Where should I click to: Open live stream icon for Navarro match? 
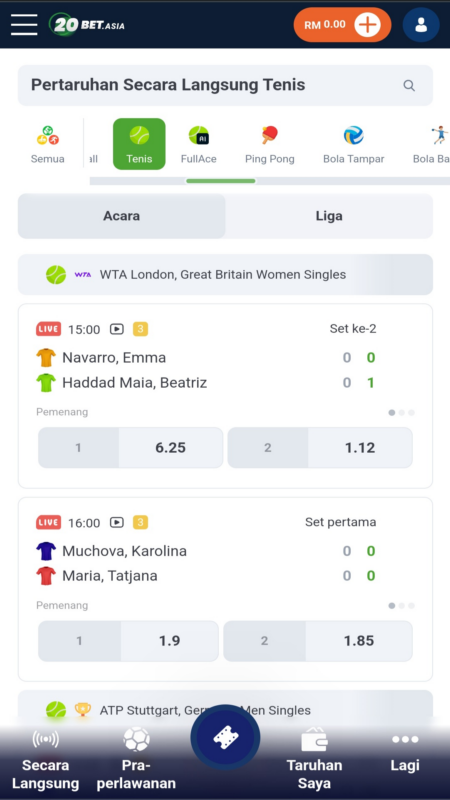point(117,329)
